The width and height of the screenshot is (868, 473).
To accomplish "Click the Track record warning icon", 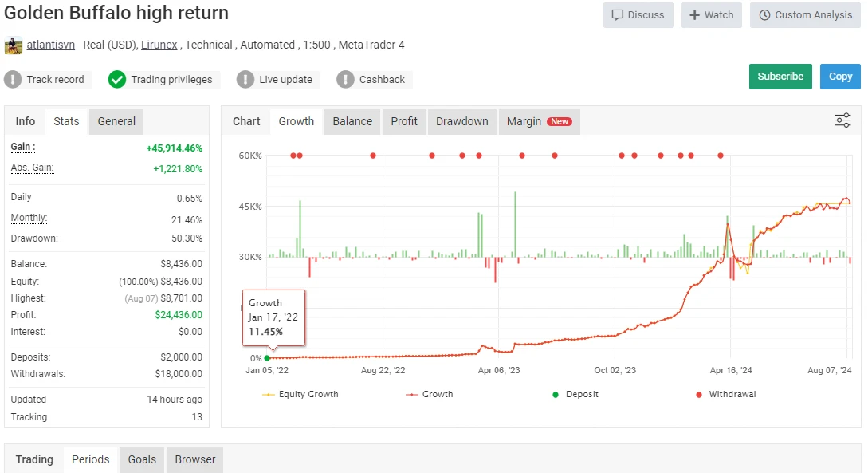I will pyautogui.click(x=14, y=80).
